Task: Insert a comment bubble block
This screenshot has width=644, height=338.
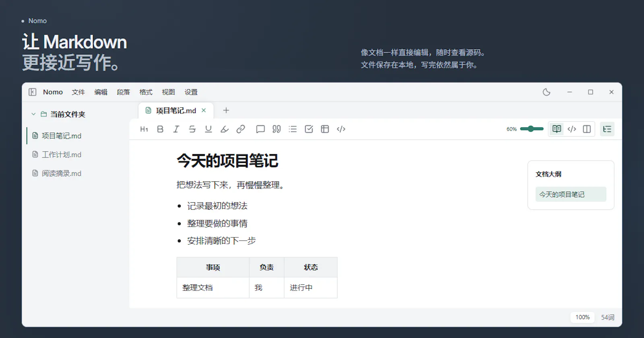Action: point(260,129)
